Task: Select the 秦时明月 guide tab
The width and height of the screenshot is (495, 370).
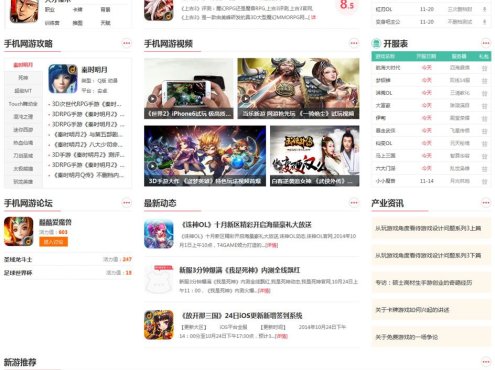Action: click(x=23, y=65)
